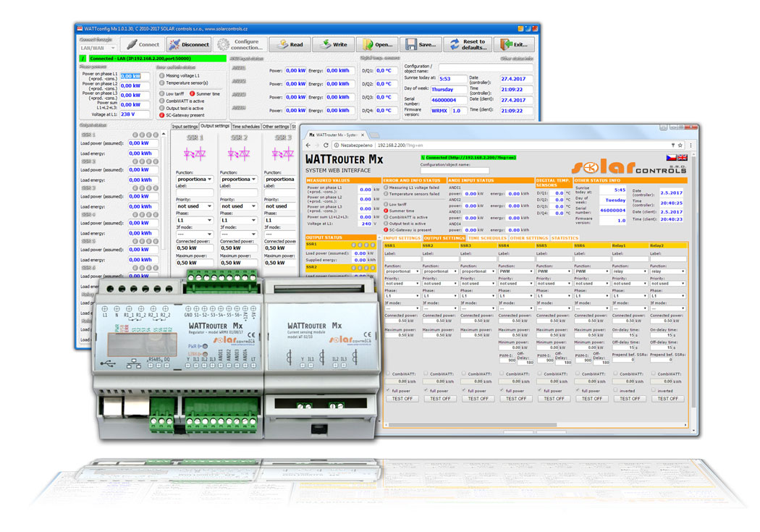Tick the SSR4 CombiWATT checkbox
Viewport: 760px width, 532px height.
pyautogui.click(x=502, y=373)
